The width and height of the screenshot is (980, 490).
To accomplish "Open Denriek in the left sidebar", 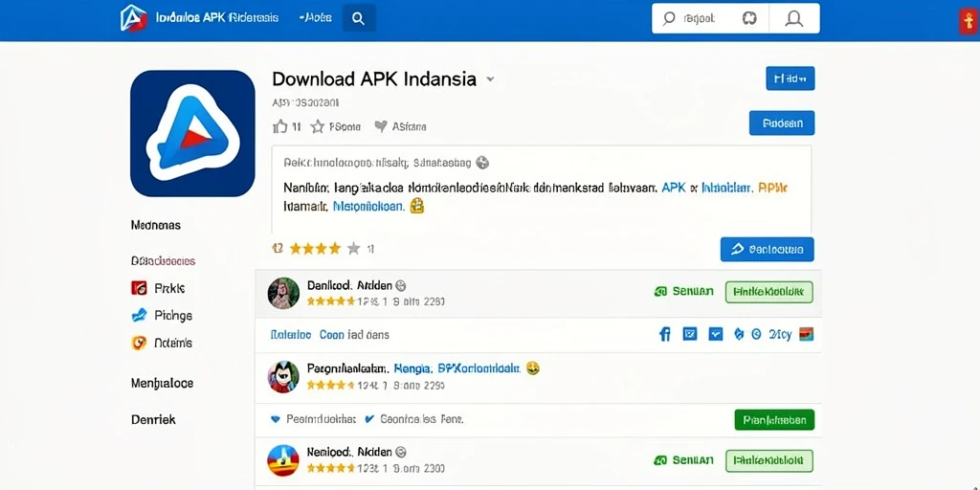I will (153, 419).
